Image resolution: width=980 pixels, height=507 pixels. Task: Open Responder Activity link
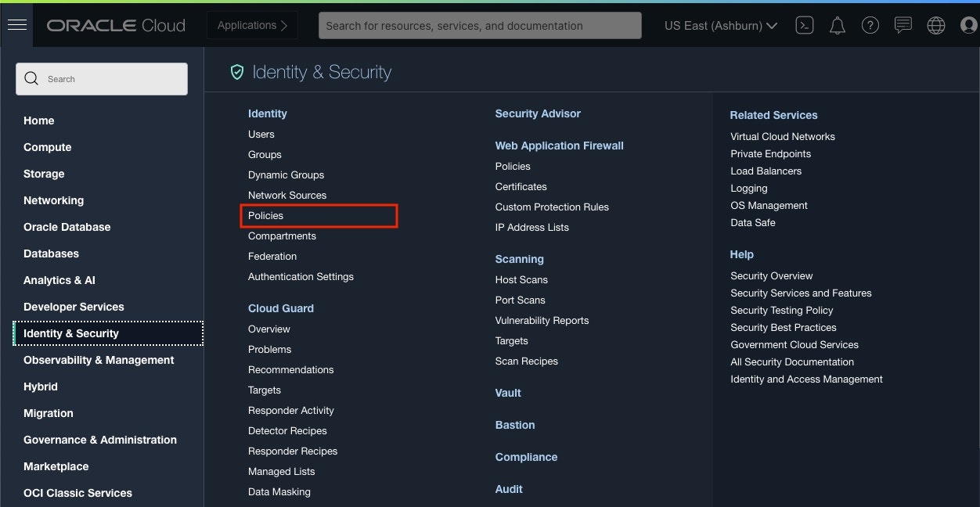click(291, 411)
